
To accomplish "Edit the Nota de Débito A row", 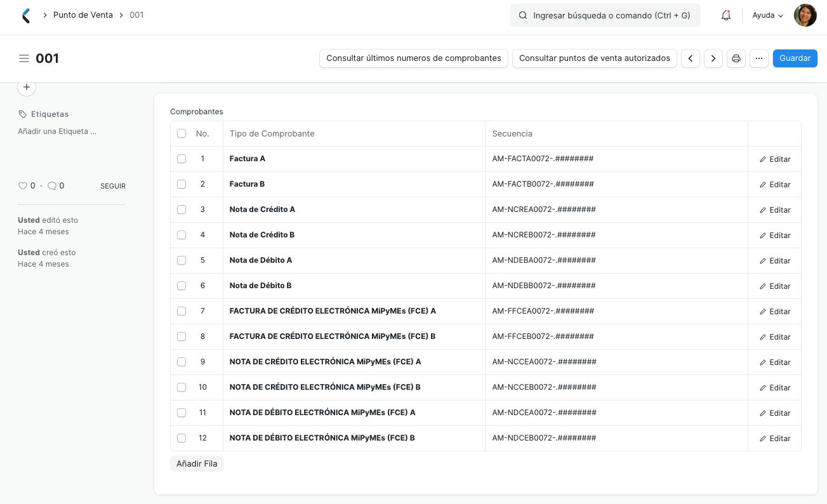I will pos(775,261).
